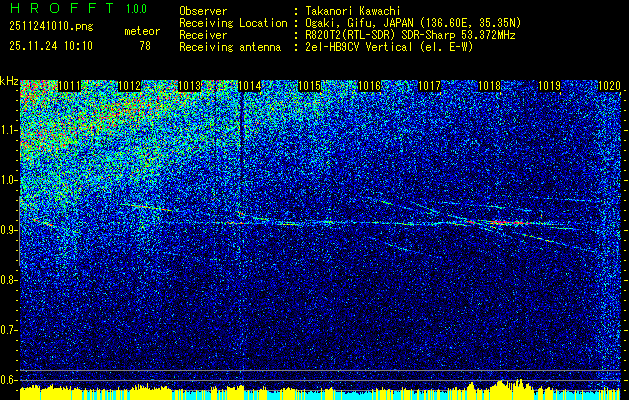This screenshot has height=400, width=629.
Task: Click the Receiving antenna label
Action: point(230,47)
